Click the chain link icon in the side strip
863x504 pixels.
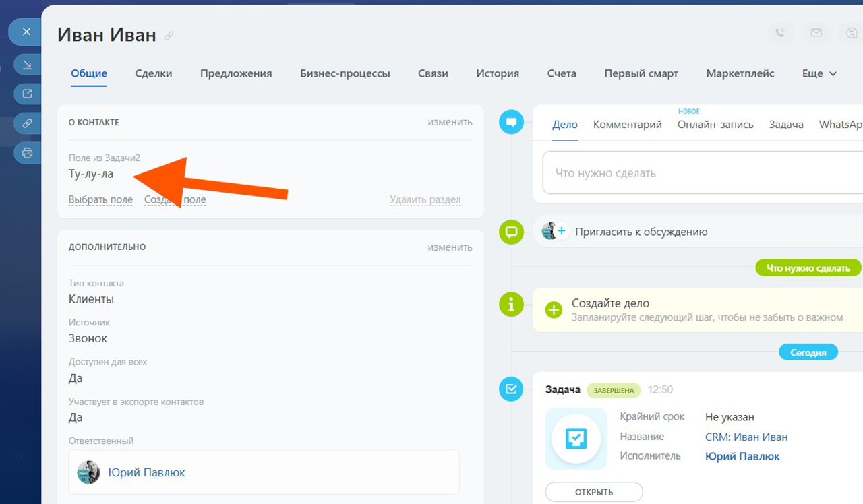pos(27,123)
